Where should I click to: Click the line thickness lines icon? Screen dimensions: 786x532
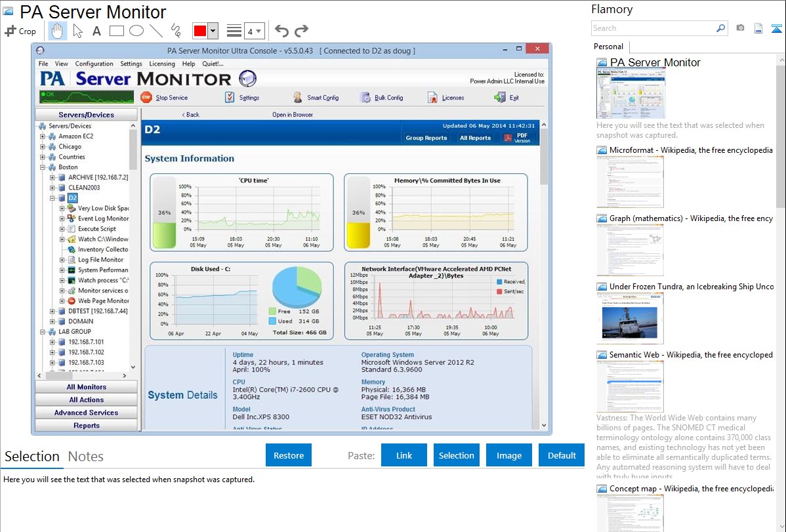(x=234, y=31)
